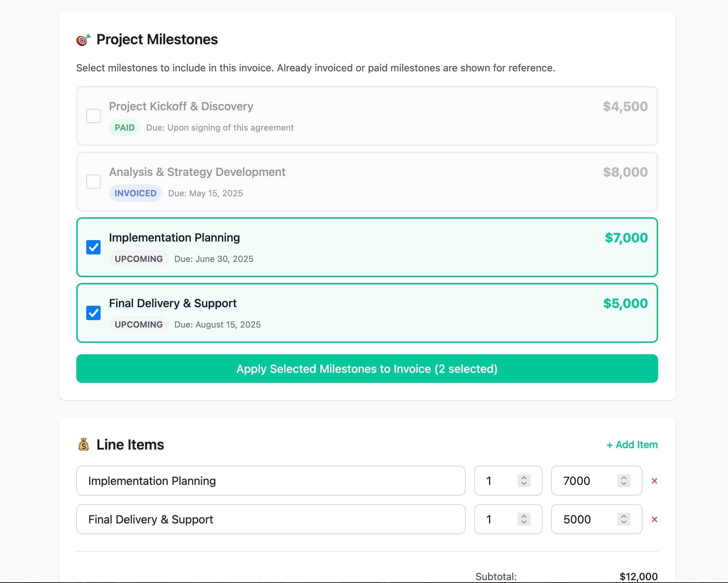Click the PAID badge on Project Kickoff
728x583 pixels.
click(x=124, y=127)
